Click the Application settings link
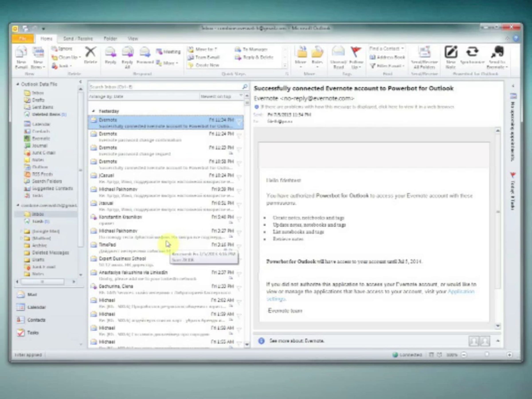The image size is (532, 399). [461, 291]
